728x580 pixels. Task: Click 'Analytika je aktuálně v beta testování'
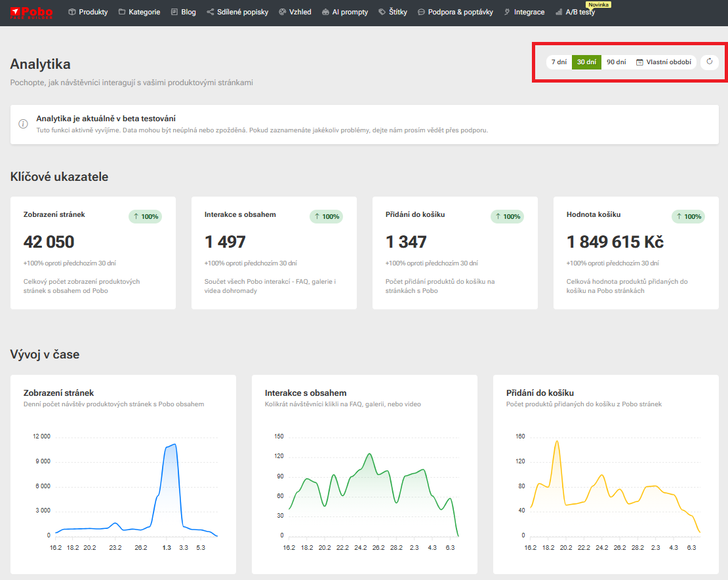[106, 119]
